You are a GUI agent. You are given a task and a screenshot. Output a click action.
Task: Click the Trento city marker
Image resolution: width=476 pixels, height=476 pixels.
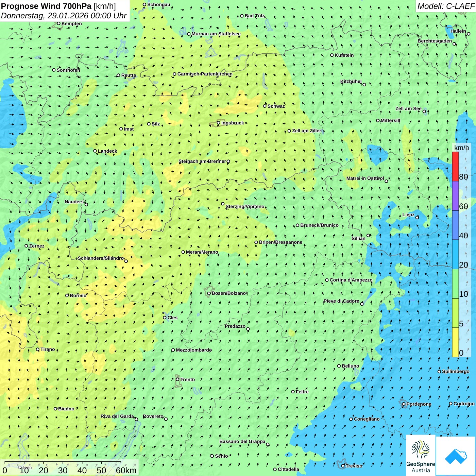[x=177, y=379]
